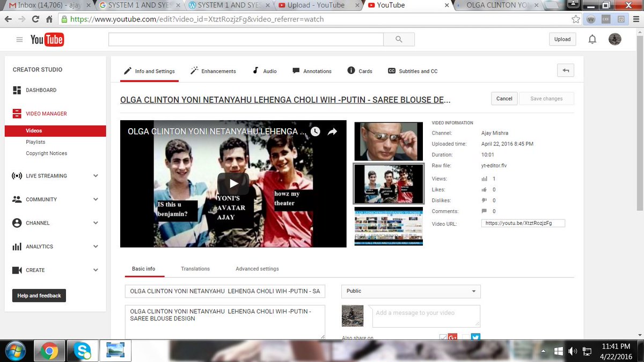Screen dimensions: 644x362
Task: Toggle the Google+ share checkbox
Action: click(443, 337)
